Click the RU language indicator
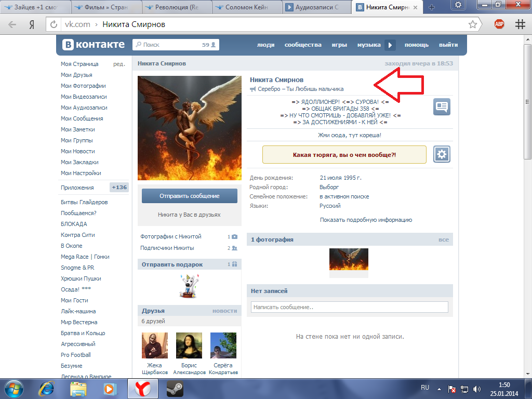The image size is (532, 399). pos(425,388)
